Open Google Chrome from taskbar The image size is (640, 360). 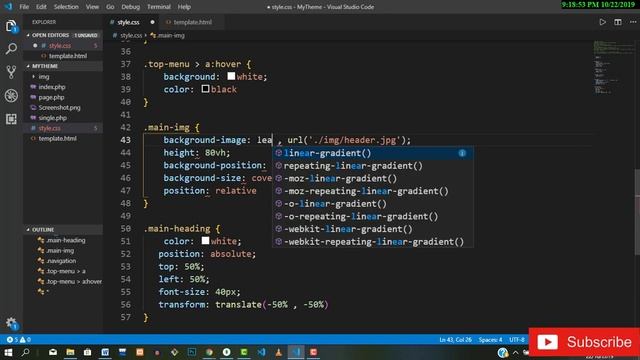pyautogui.click(x=209, y=352)
